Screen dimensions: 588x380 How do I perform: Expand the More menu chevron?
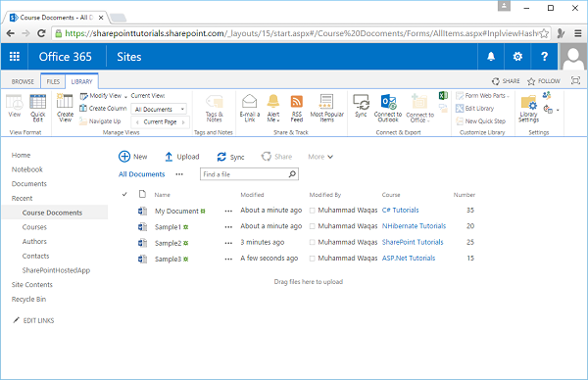(x=330, y=157)
